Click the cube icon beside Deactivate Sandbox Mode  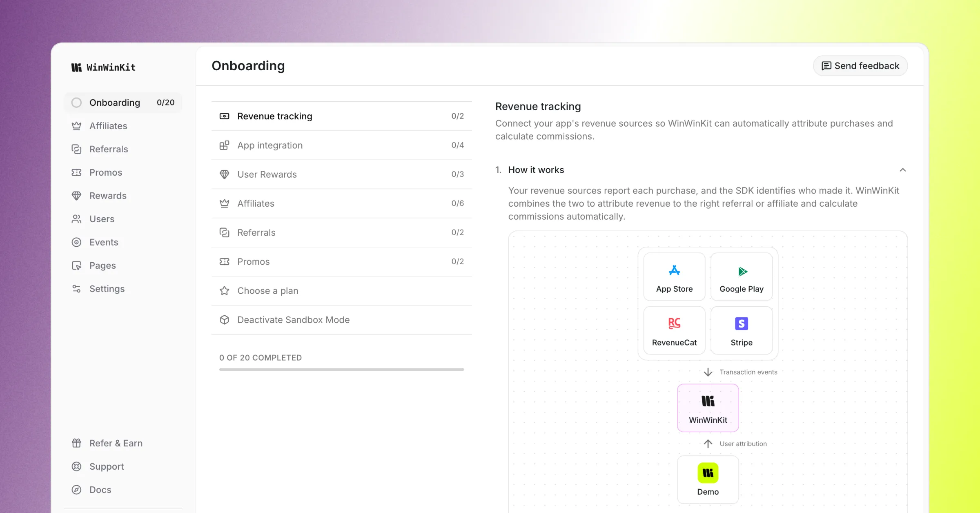click(x=224, y=320)
